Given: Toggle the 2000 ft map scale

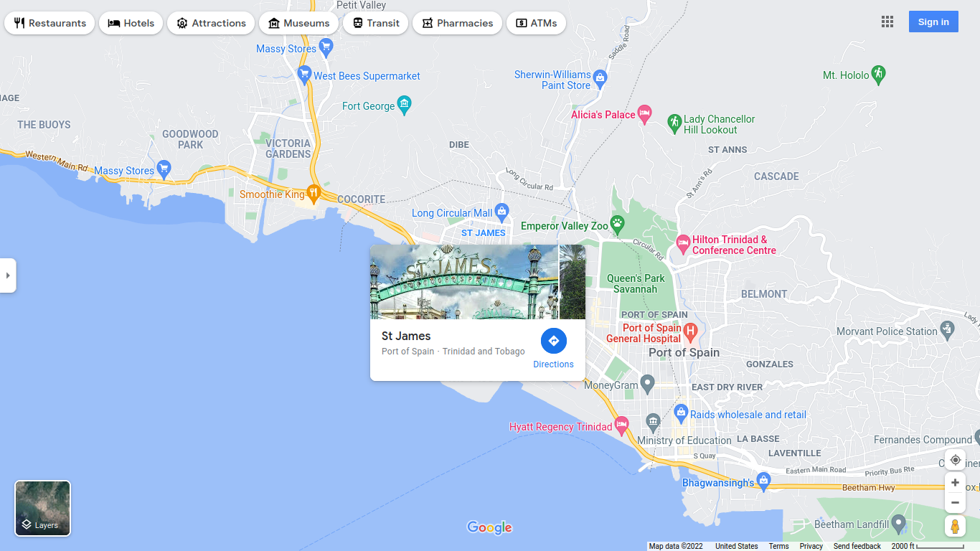Looking at the screenshot, I should 928,546.
